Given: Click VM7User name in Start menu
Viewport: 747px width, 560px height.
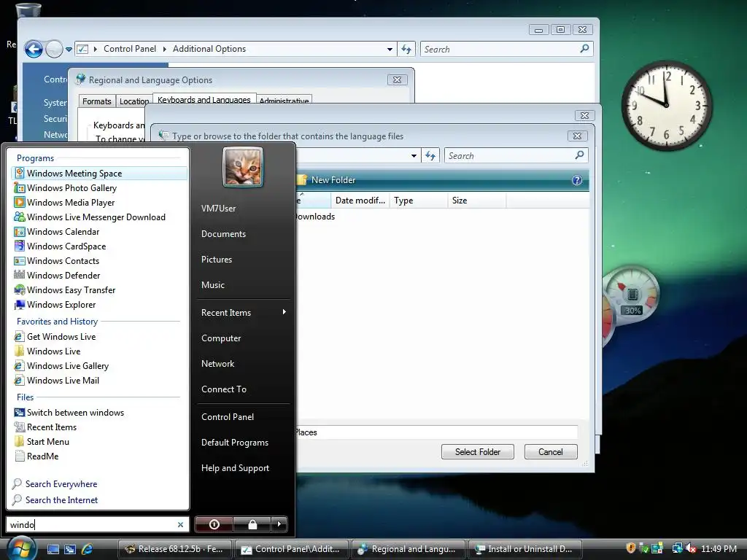Looking at the screenshot, I should 218,208.
